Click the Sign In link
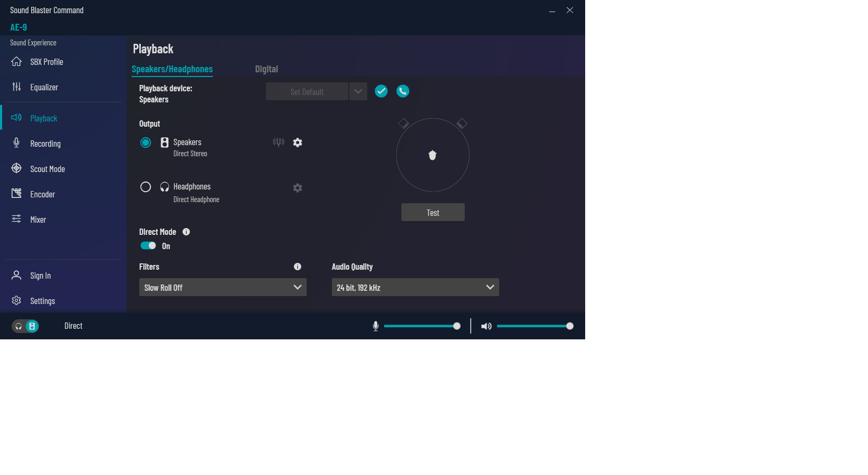 pos(41,275)
